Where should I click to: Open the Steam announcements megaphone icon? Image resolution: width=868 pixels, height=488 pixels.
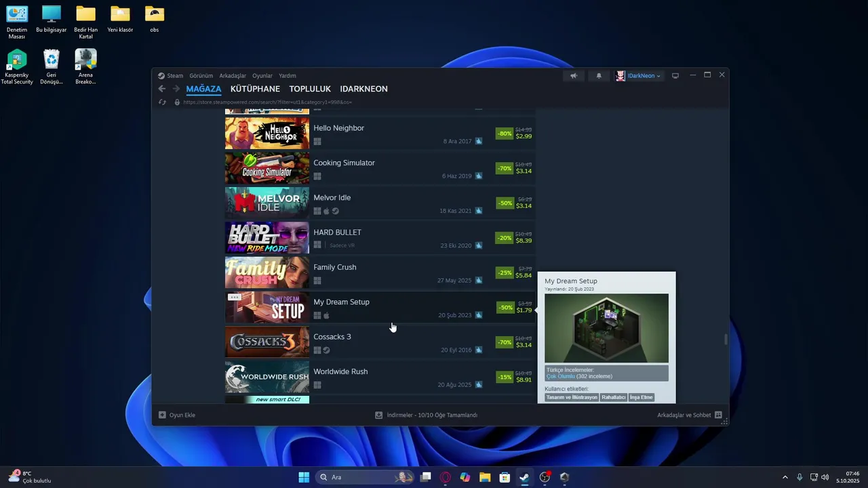574,76
